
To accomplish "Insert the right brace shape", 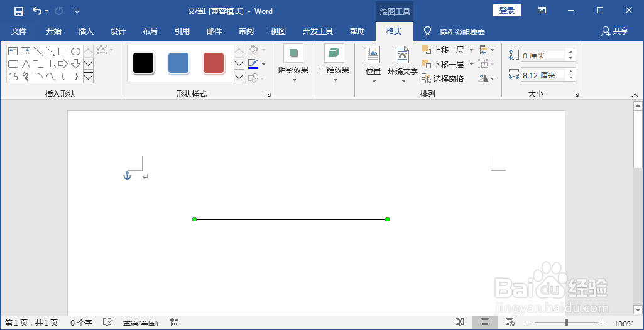I will [75, 77].
